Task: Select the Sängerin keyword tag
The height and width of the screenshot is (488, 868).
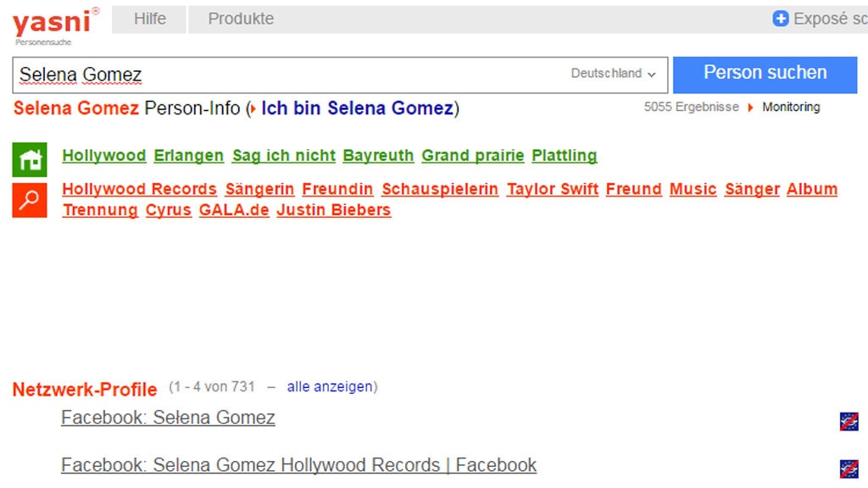Action: pyautogui.click(x=259, y=189)
